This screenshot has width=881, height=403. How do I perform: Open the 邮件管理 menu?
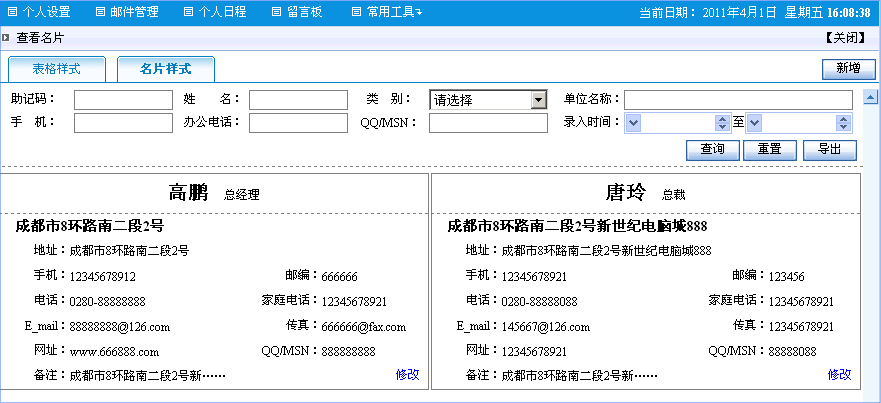click(x=134, y=12)
